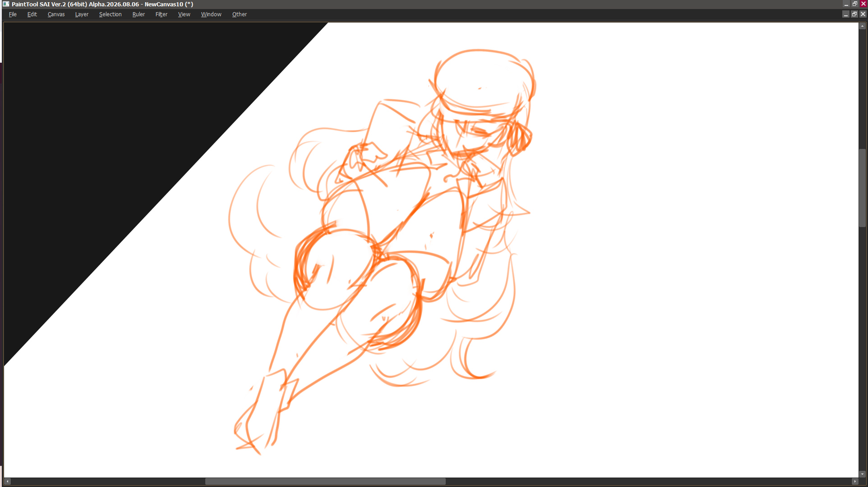868x487 pixels.
Task: Minimize the PaintTool SAI application window
Action: click(846, 4)
